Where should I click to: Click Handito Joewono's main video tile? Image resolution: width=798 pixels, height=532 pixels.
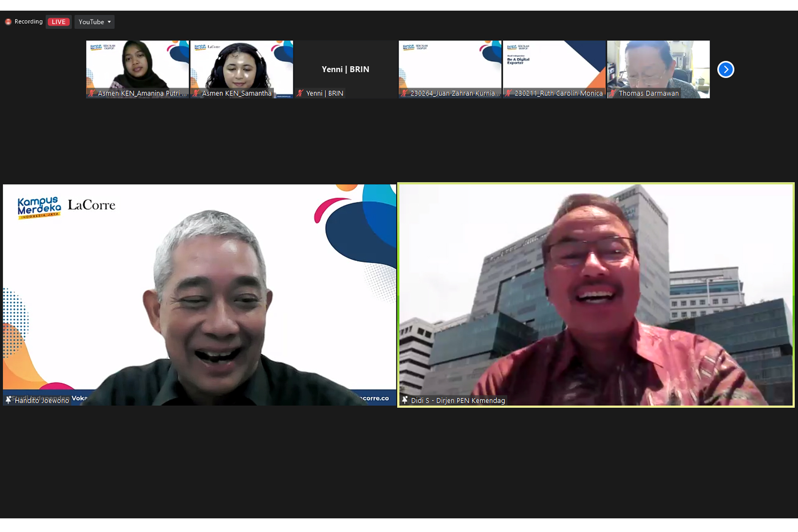click(x=199, y=295)
